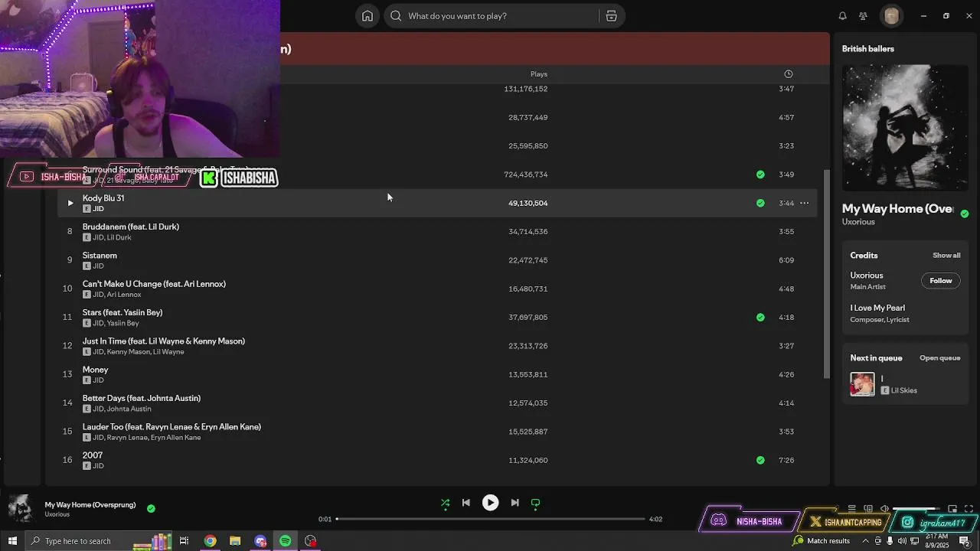Enter full screen via the player bar icon

click(969, 509)
